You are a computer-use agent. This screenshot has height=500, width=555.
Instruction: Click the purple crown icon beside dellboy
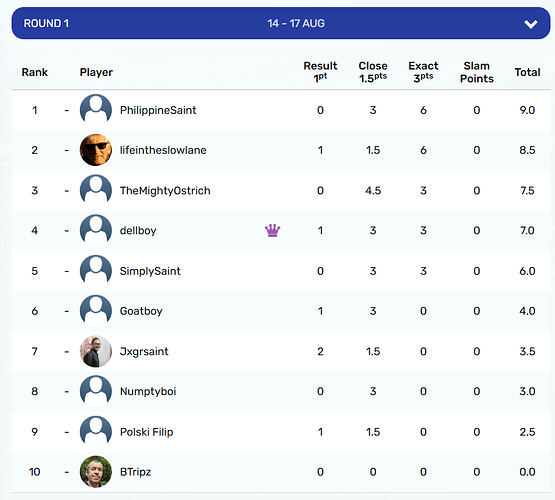click(x=272, y=230)
